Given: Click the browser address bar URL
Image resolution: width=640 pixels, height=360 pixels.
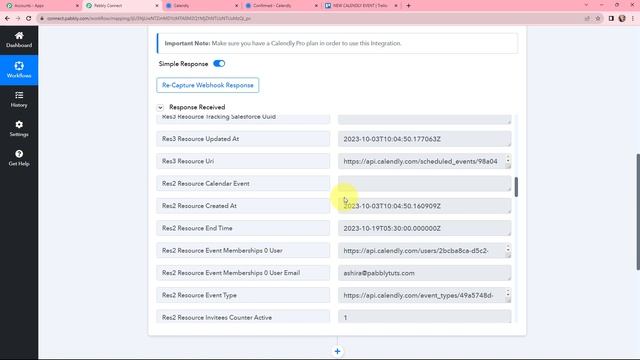Looking at the screenshot, I should pyautogui.click(x=149, y=18).
